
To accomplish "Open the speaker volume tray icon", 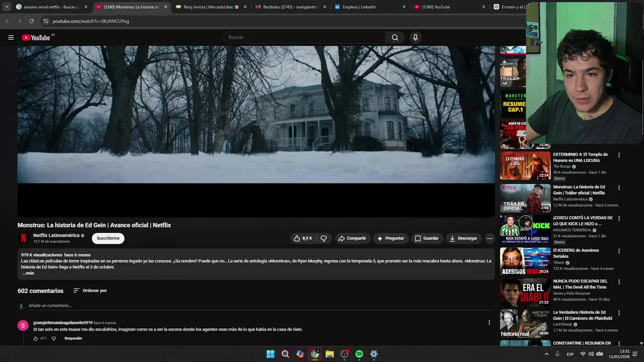I will (591, 354).
